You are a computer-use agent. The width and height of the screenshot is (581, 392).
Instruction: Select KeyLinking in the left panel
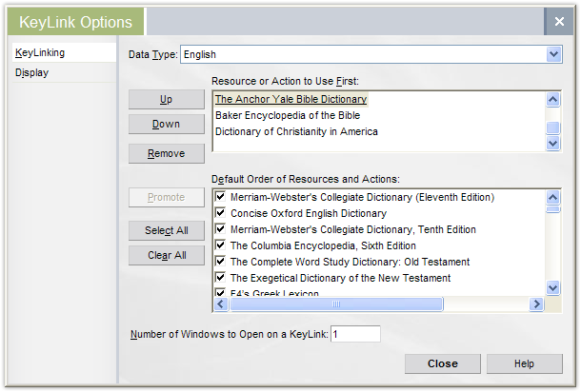[64, 52]
